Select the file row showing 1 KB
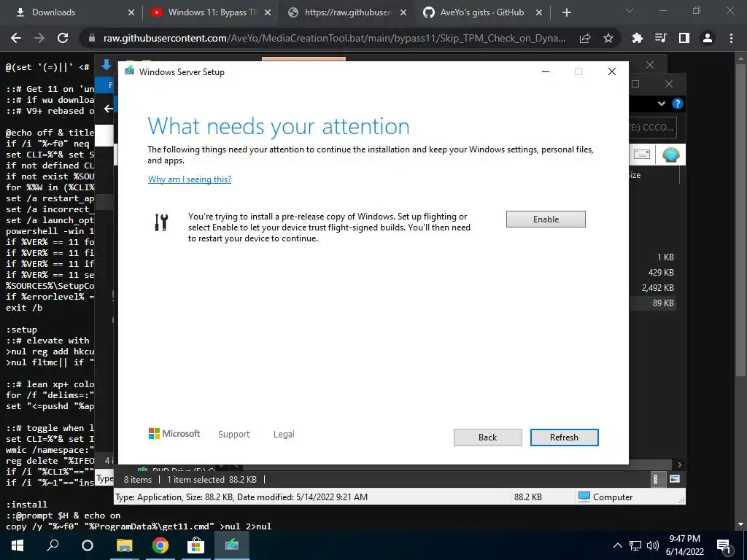Image resolution: width=747 pixels, height=560 pixels. tap(653, 257)
